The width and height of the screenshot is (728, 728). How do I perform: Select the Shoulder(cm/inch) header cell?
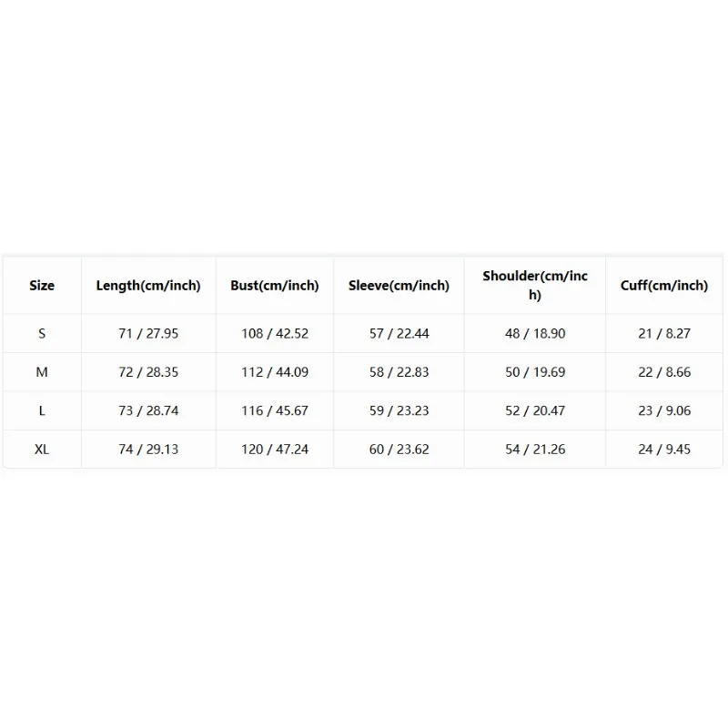535,285
